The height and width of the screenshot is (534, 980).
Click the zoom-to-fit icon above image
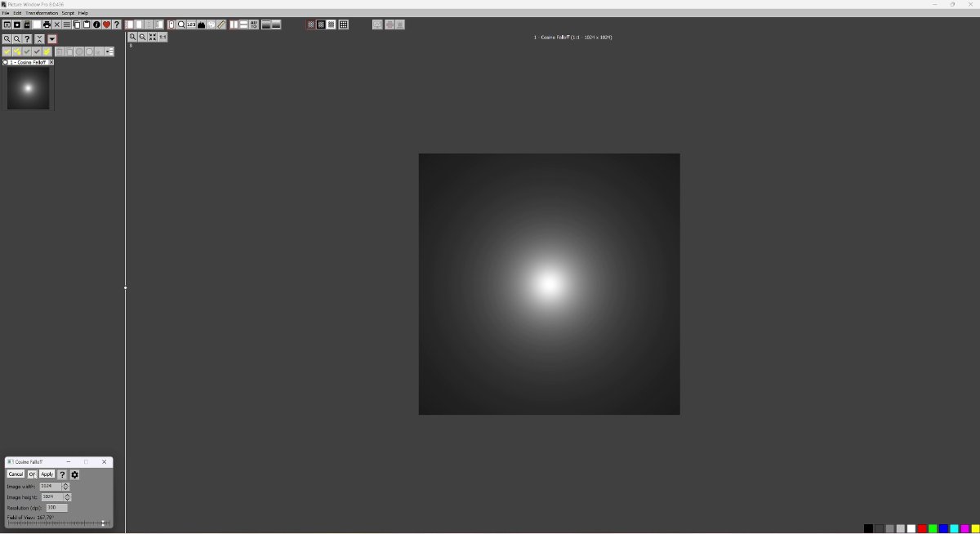(x=153, y=37)
